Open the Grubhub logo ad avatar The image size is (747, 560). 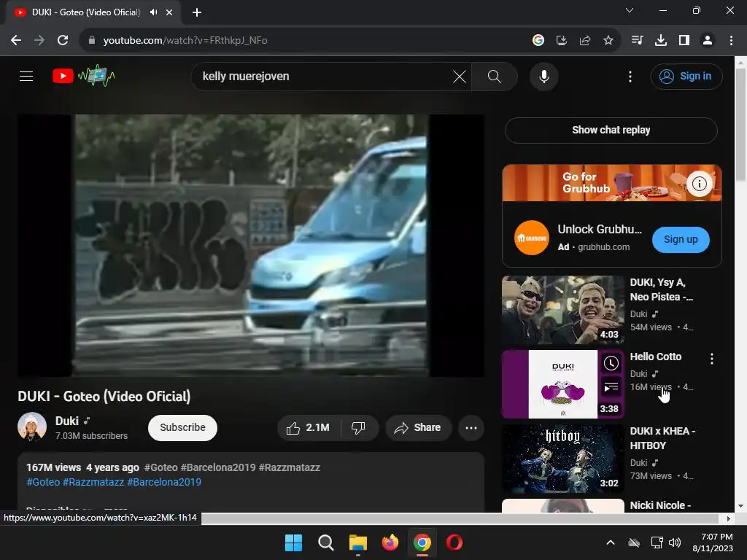531,238
